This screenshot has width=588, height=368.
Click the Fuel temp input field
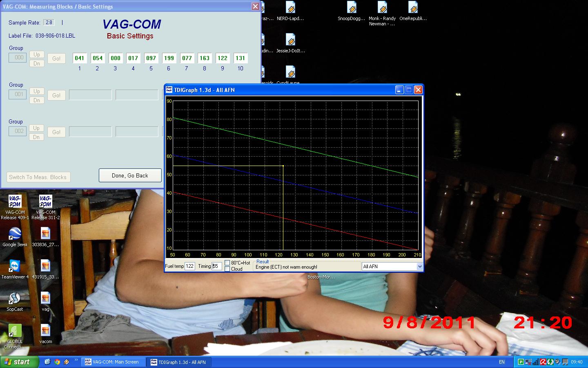point(190,266)
